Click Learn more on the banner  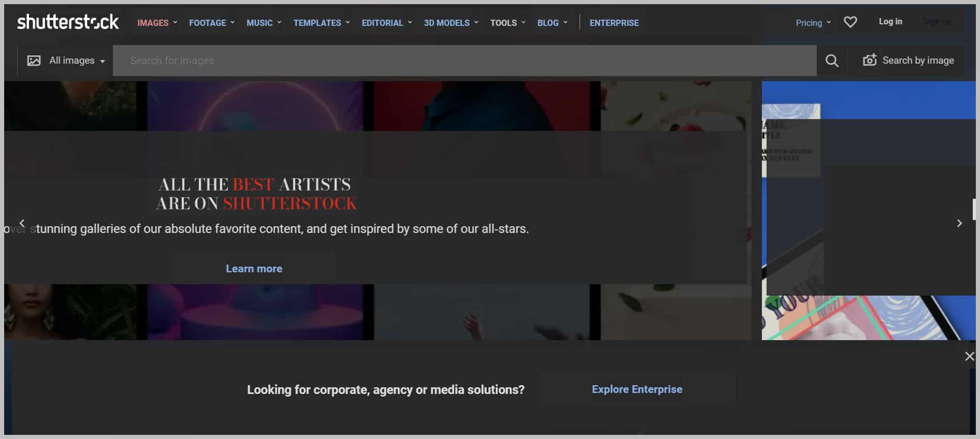254,269
